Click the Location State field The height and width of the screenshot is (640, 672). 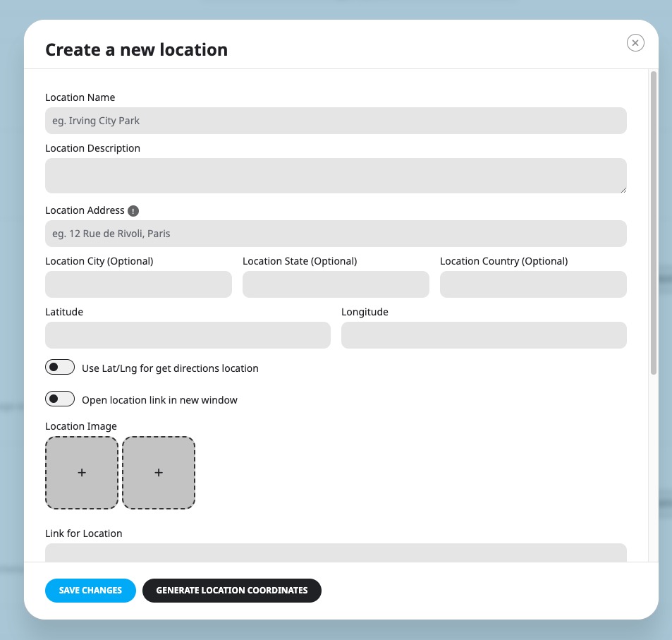click(336, 284)
